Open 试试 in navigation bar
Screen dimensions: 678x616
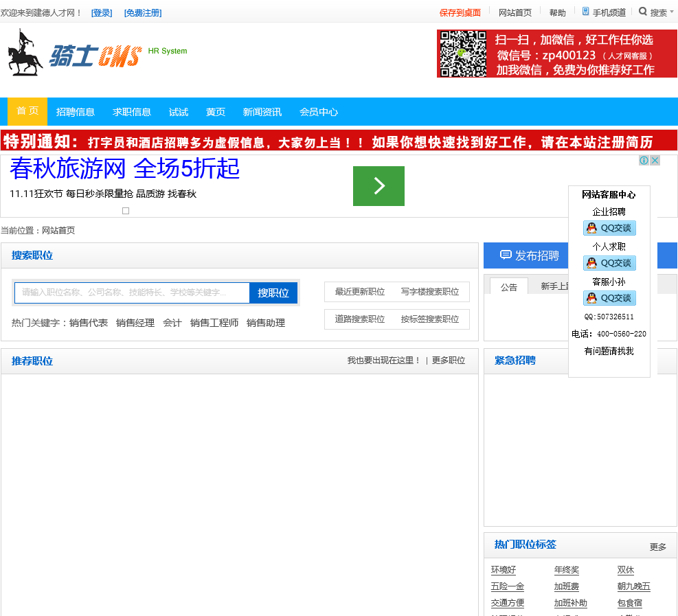click(179, 112)
